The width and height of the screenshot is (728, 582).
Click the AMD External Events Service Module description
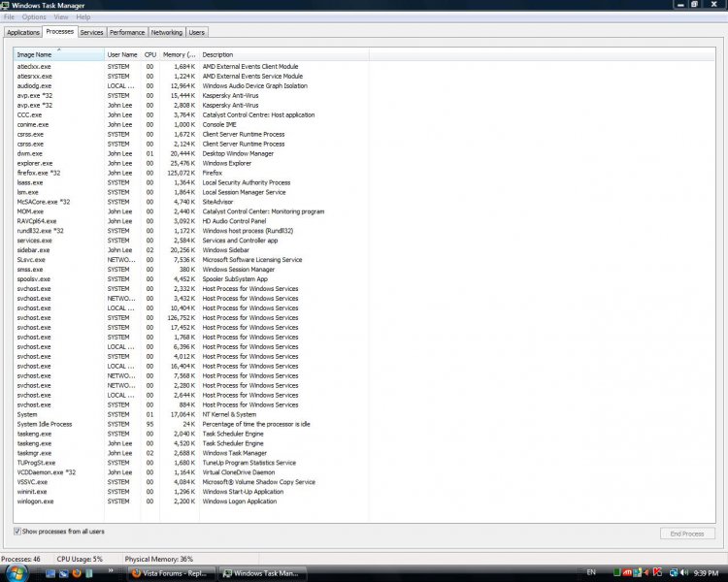(x=252, y=76)
